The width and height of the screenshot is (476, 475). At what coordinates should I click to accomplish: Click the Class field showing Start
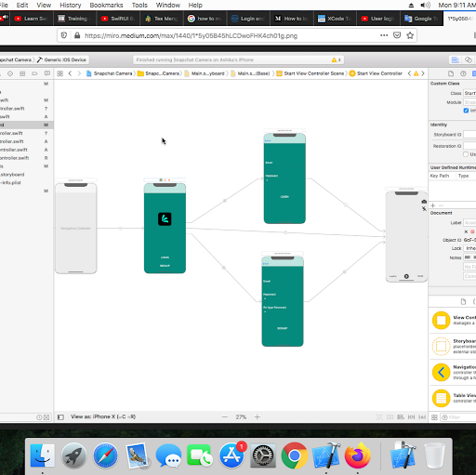point(469,93)
